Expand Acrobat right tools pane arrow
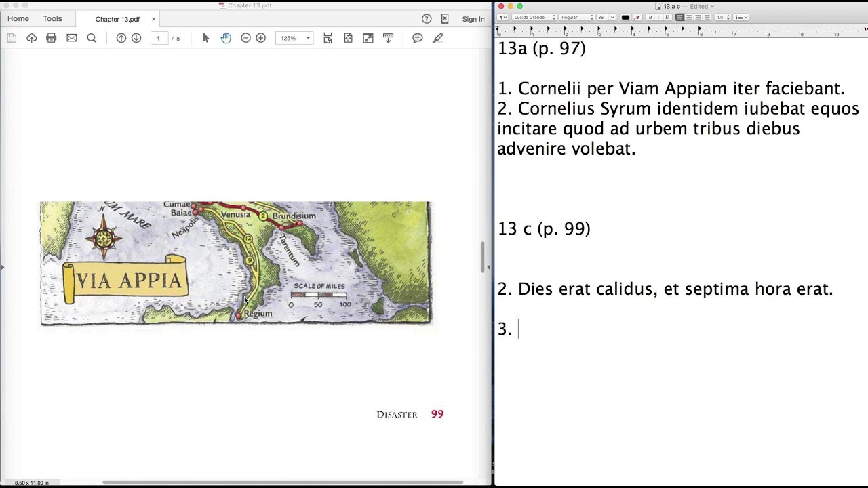868x488 pixels. point(488,267)
